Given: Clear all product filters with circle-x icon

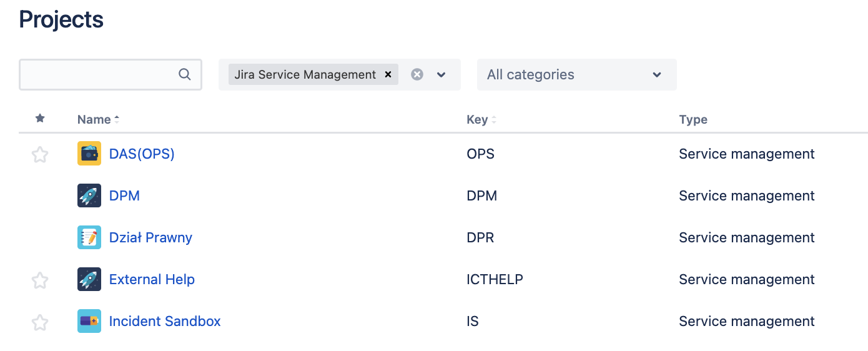Looking at the screenshot, I should click(x=417, y=74).
